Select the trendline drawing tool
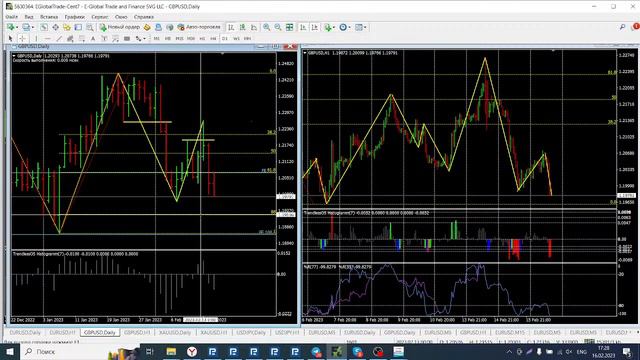This screenshot has width=640, height=360. click(x=59, y=38)
